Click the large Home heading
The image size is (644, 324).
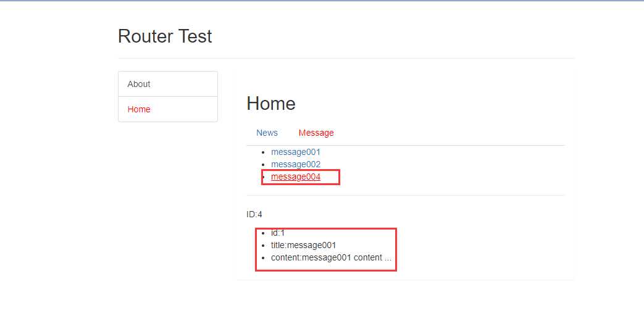point(271,103)
